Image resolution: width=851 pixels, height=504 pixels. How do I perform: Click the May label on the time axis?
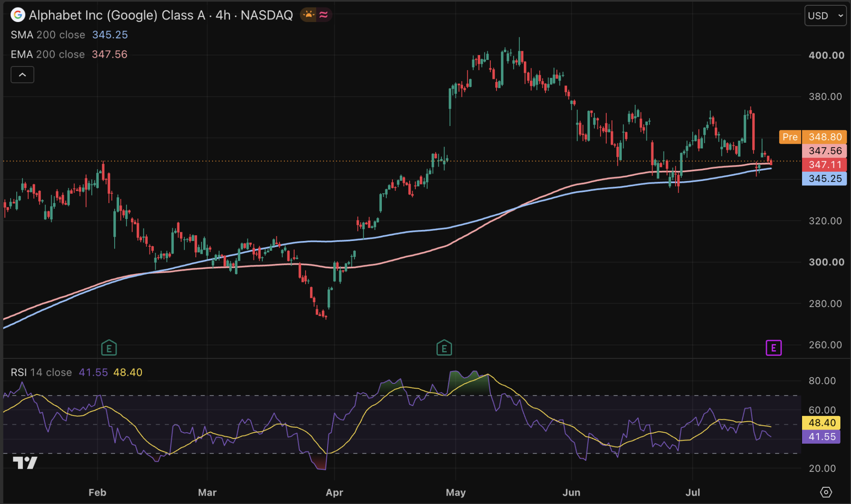coord(455,493)
